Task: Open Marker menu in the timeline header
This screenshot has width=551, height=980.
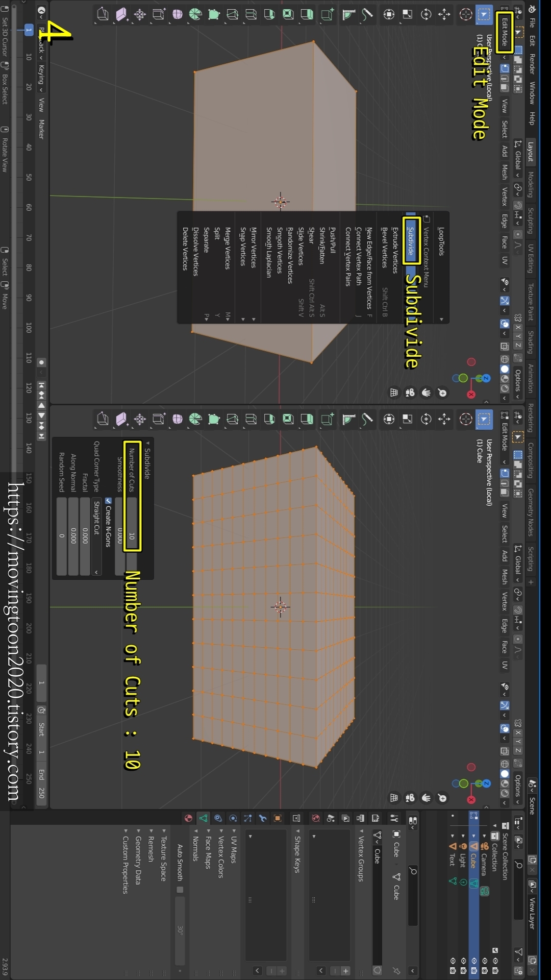Action: 41,129
